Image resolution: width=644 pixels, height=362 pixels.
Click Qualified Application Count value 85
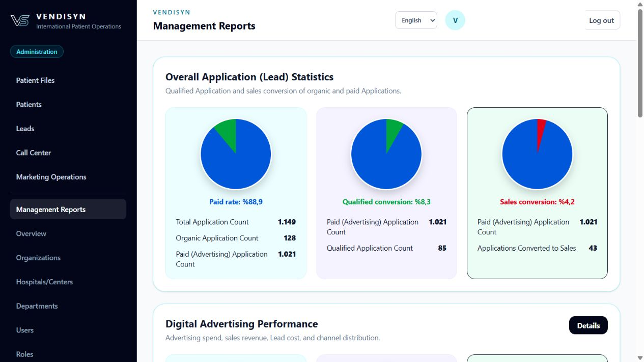(x=442, y=248)
